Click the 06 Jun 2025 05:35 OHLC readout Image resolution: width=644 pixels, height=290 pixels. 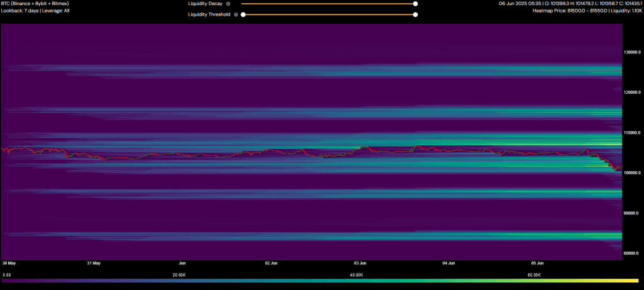tap(570, 3)
